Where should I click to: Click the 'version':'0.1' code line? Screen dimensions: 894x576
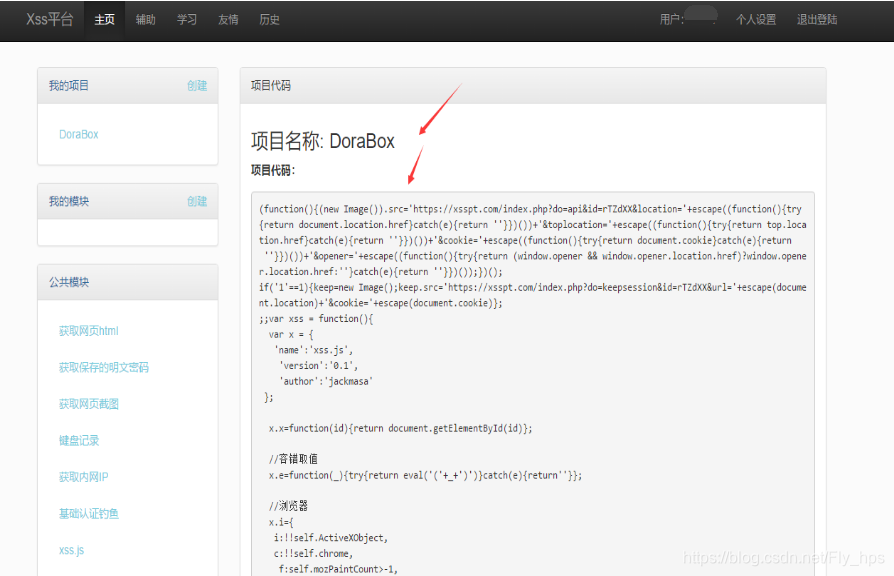click(318, 366)
